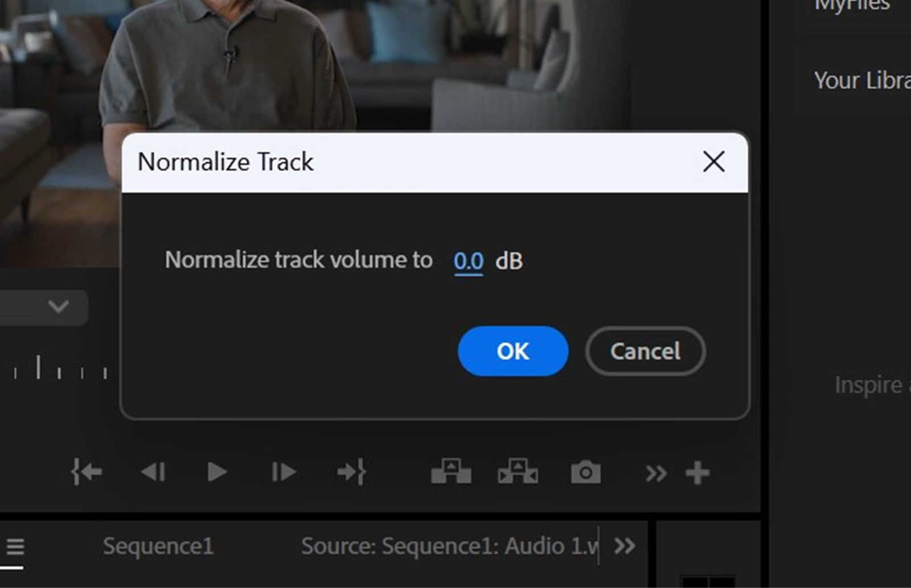Select the Source: Sequence1: Audio 1 tab
911x588 pixels.
coord(450,545)
